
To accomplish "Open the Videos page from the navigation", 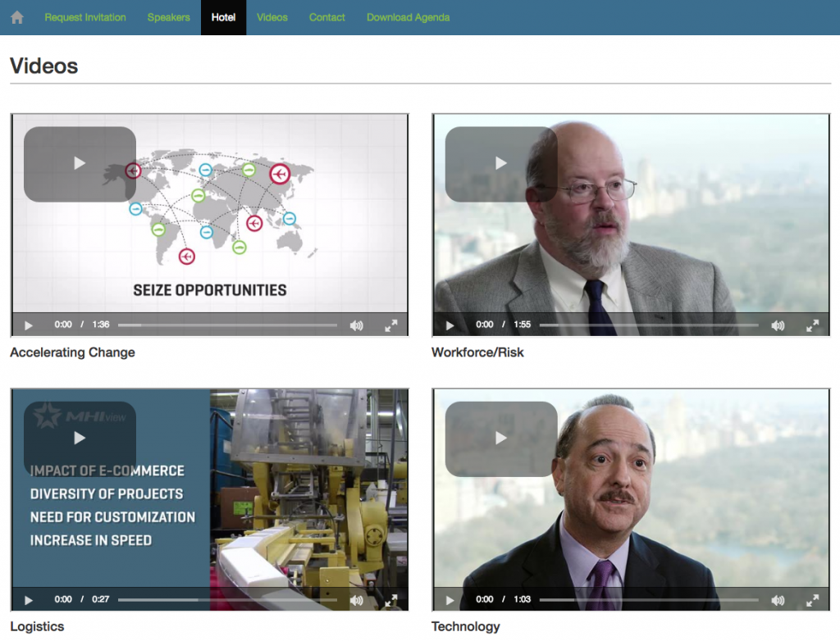I will click(272, 17).
